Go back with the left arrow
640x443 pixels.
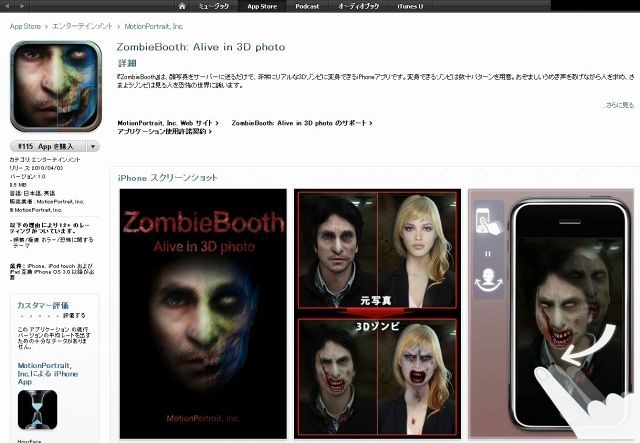[7, 6]
